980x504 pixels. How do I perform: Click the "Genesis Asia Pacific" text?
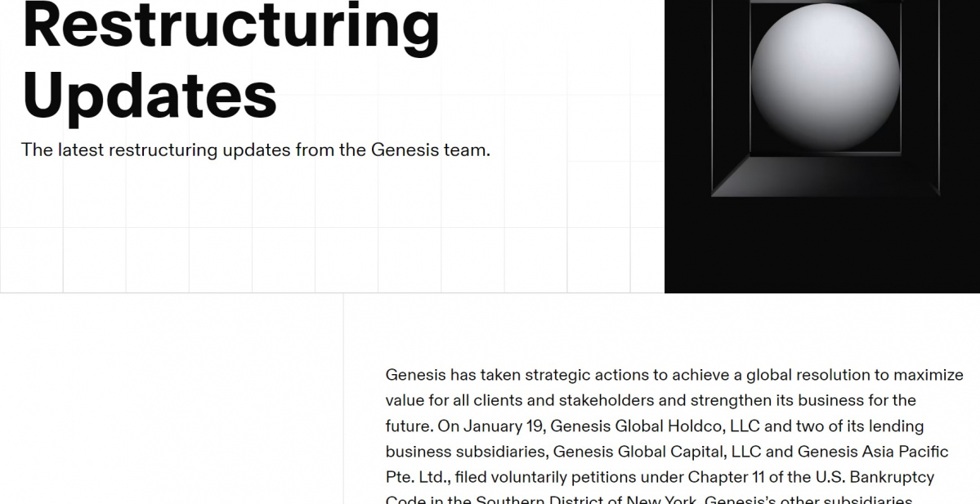[x=873, y=452]
